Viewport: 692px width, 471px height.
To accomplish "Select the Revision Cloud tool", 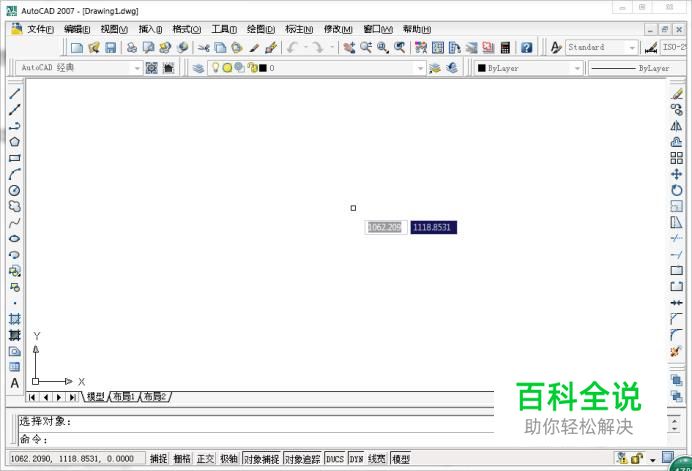I will pos(15,206).
